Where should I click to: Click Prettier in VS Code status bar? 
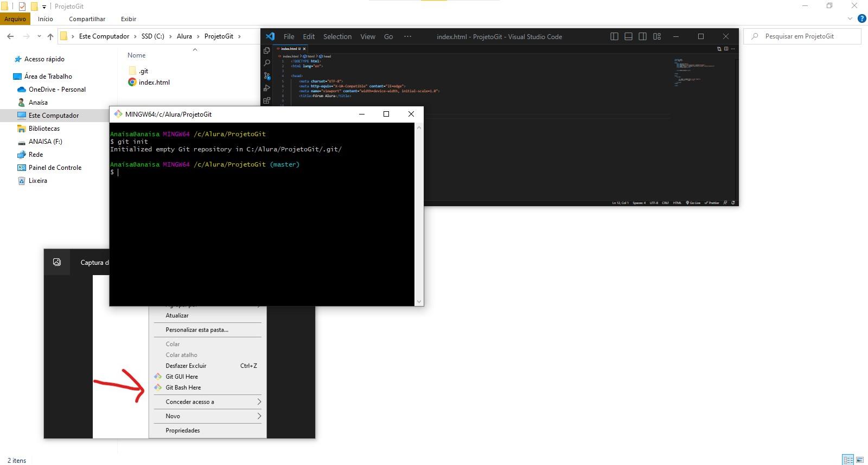712,202
